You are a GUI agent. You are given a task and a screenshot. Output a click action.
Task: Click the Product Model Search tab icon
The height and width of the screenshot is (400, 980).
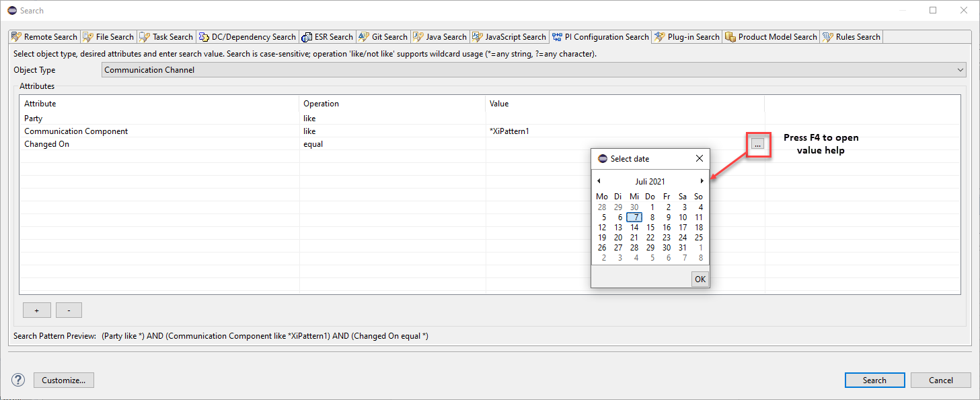[x=730, y=36]
